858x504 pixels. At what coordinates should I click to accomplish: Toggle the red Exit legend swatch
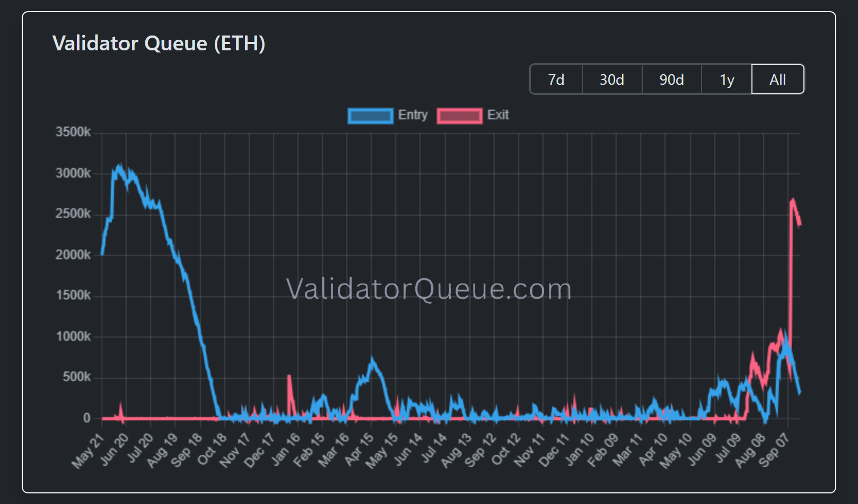(459, 116)
